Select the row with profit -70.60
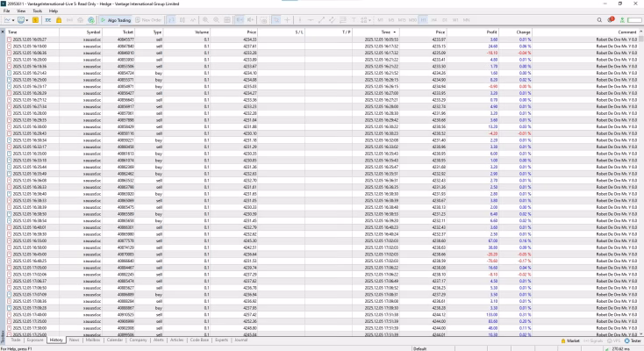This screenshot has height=351, width=644. pos(322,261)
